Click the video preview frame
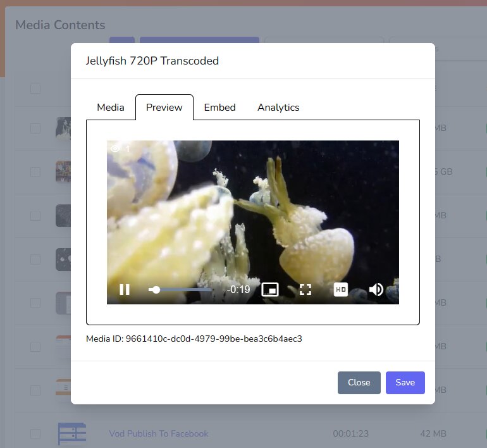Image resolution: width=487 pixels, height=448 pixels. pos(253,222)
